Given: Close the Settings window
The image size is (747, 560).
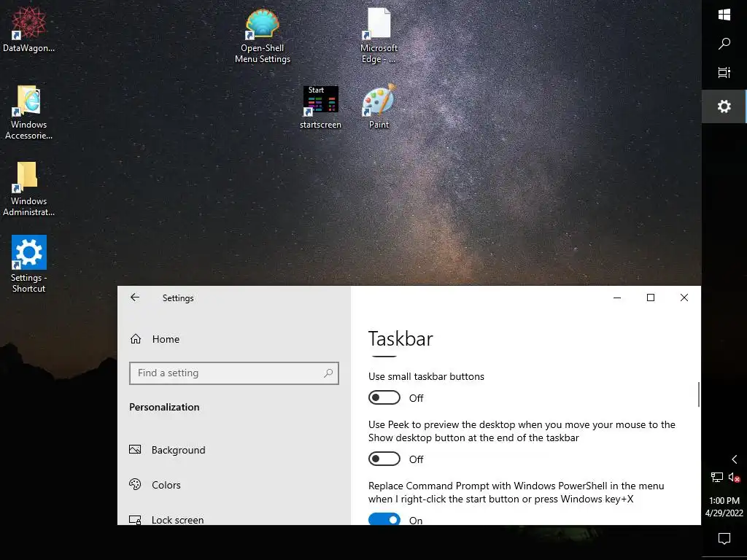Looking at the screenshot, I should coord(684,297).
